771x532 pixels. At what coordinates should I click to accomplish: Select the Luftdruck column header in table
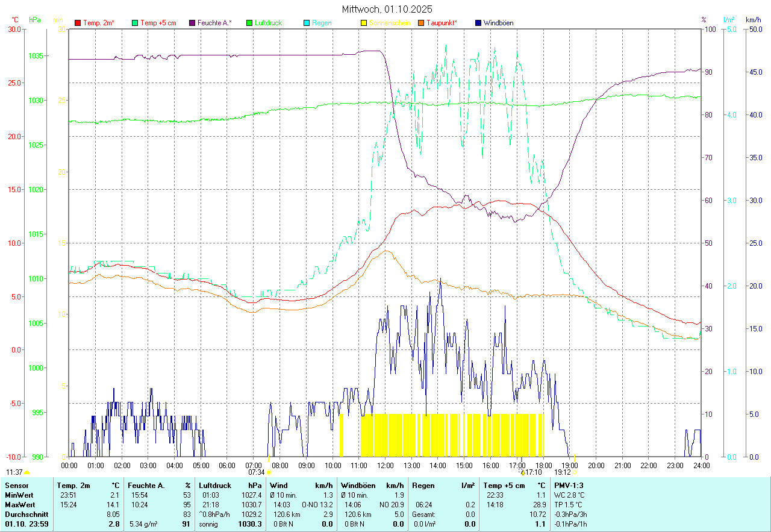(215, 485)
